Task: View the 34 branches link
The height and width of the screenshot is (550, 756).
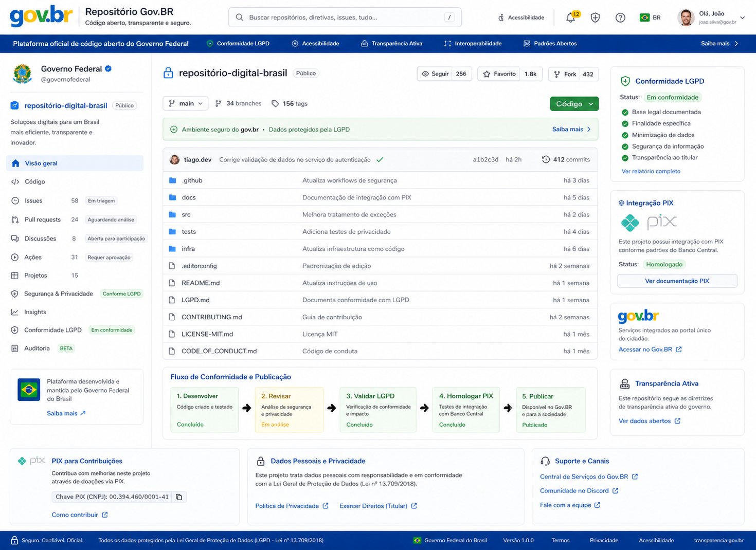Action: pyautogui.click(x=238, y=103)
